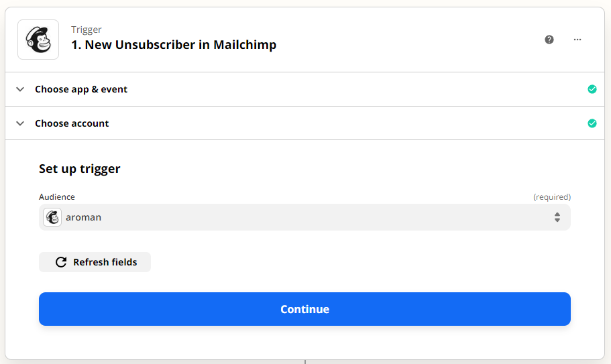The height and width of the screenshot is (364, 611).
Task: Click the Trigger label above the title
Action: click(x=86, y=29)
